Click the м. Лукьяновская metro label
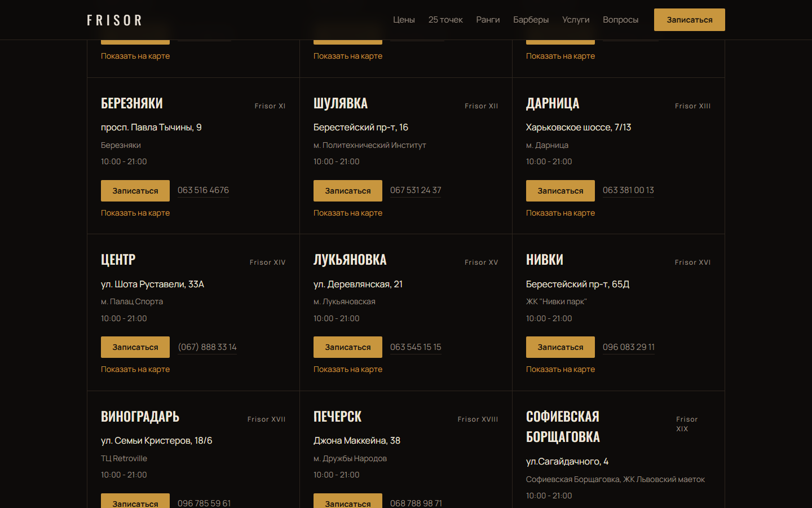Image resolution: width=812 pixels, height=508 pixels. (345, 301)
